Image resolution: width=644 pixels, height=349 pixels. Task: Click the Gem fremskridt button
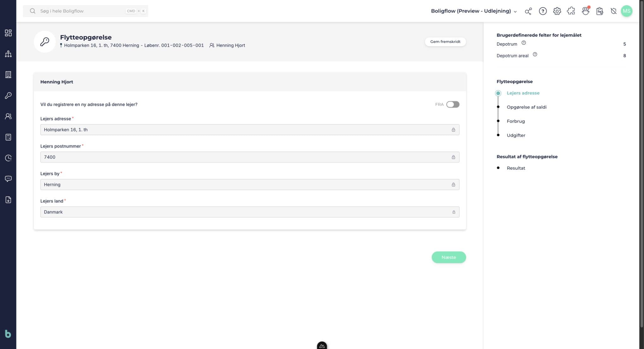pos(445,42)
